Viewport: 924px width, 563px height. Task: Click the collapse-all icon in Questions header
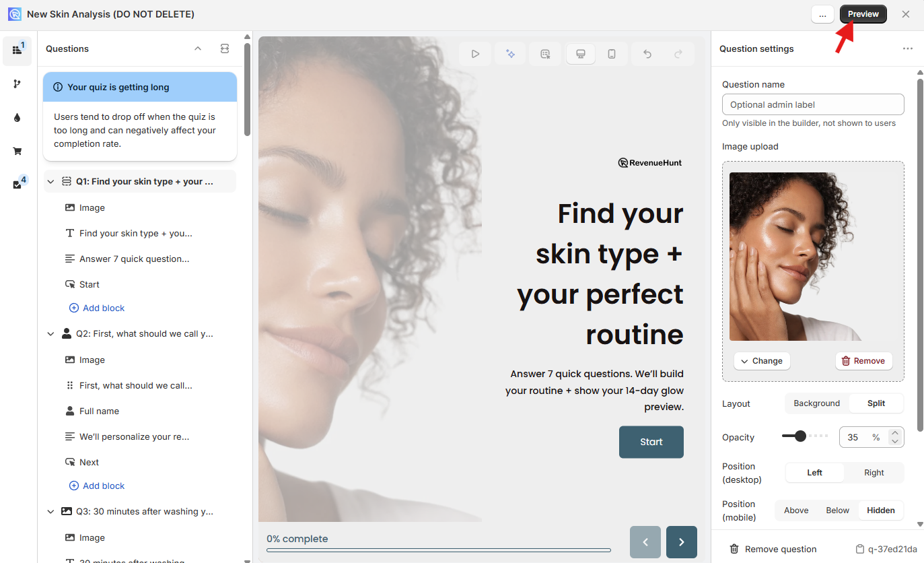click(x=225, y=48)
